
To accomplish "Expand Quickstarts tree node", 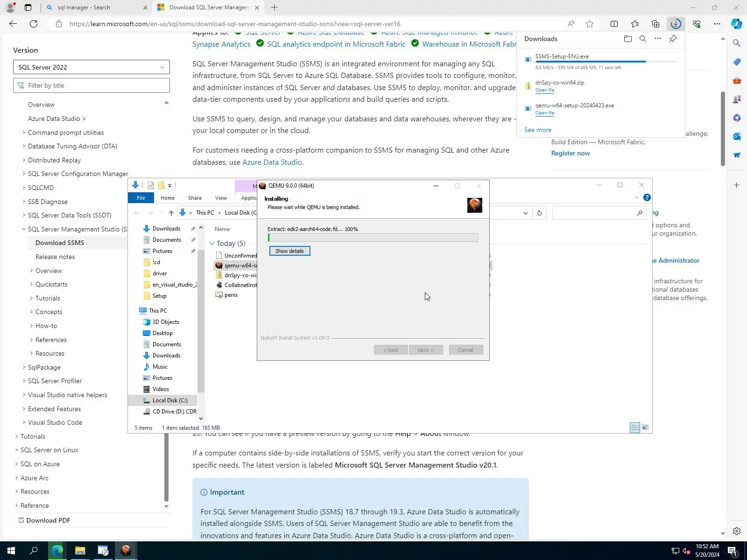I will pos(31,284).
